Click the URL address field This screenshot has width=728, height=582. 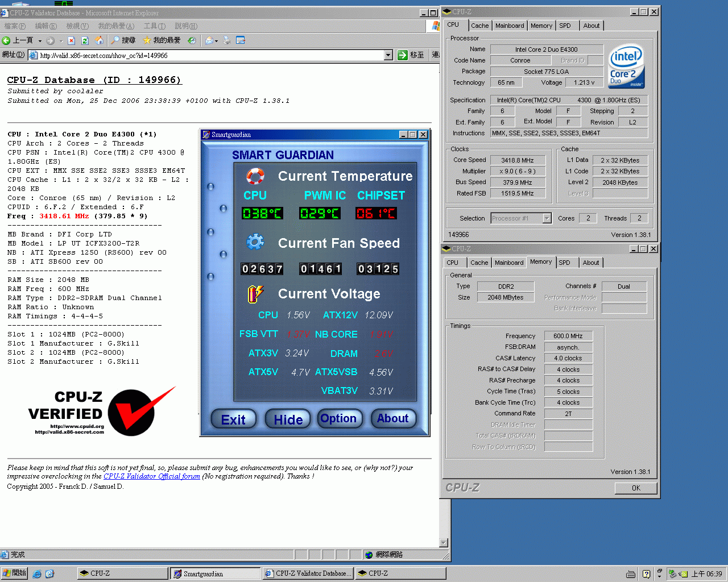(210, 55)
